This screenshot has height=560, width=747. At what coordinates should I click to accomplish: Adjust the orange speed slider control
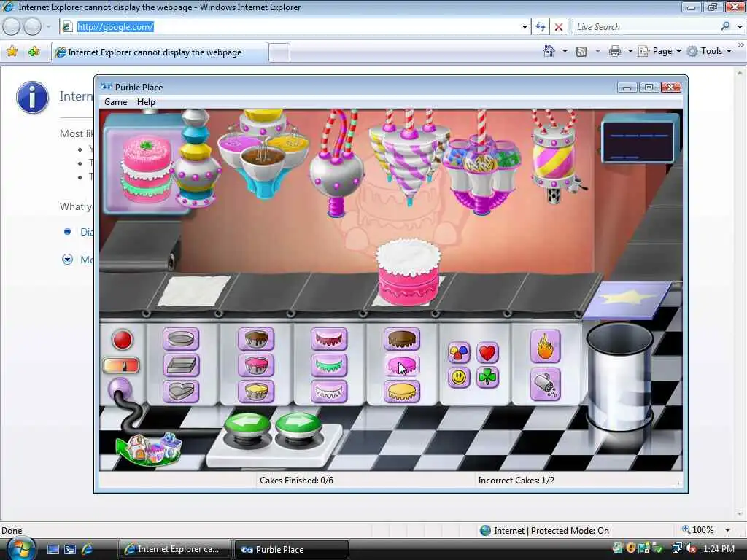tap(121, 365)
